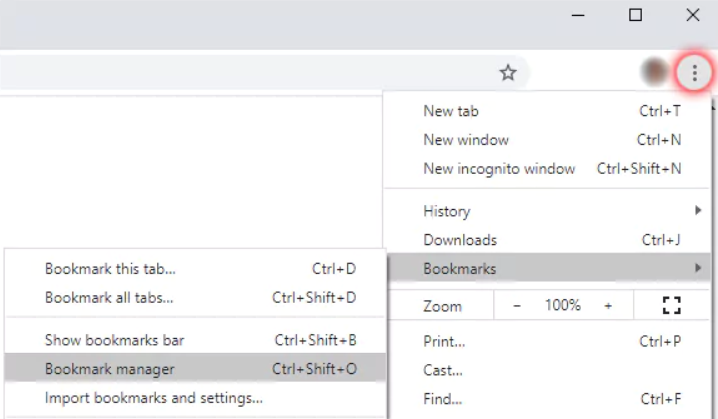Expand the Bookmarks submenu entry
Image resolution: width=718 pixels, height=419 pixels.
pos(547,268)
